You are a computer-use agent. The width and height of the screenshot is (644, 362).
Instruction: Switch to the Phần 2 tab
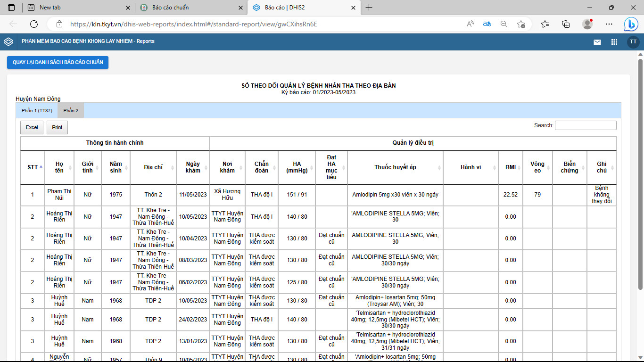(x=71, y=110)
